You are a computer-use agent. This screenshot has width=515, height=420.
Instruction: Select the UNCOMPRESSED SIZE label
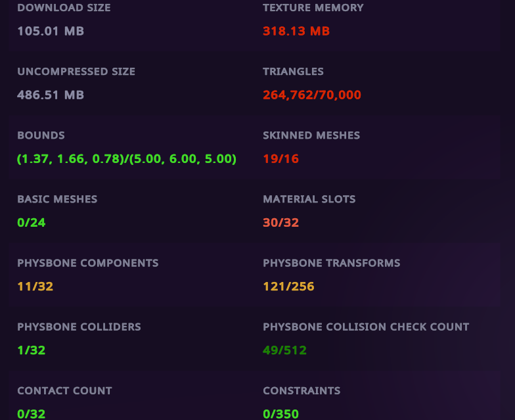tap(76, 71)
